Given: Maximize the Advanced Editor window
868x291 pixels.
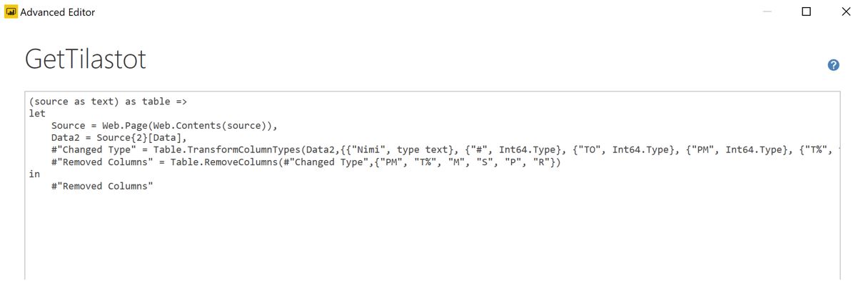Looking at the screenshot, I should click(x=807, y=11).
